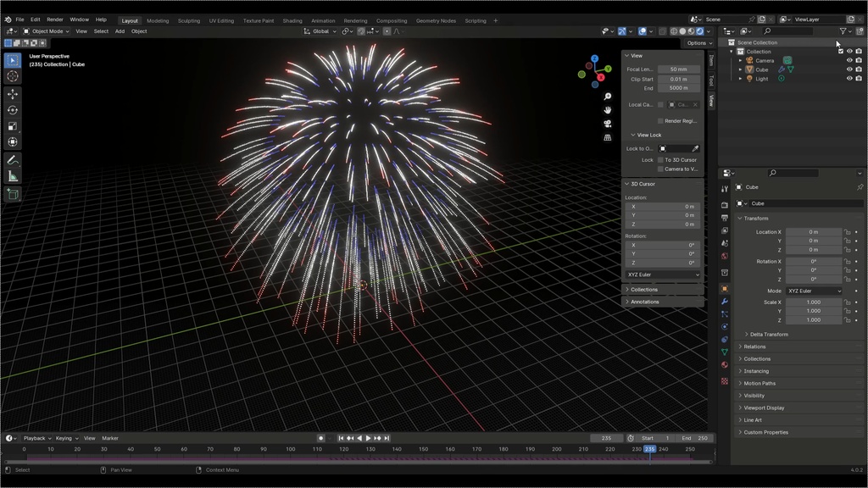
Task: Switch to the Shading workspace tab
Action: pyautogui.click(x=292, y=20)
